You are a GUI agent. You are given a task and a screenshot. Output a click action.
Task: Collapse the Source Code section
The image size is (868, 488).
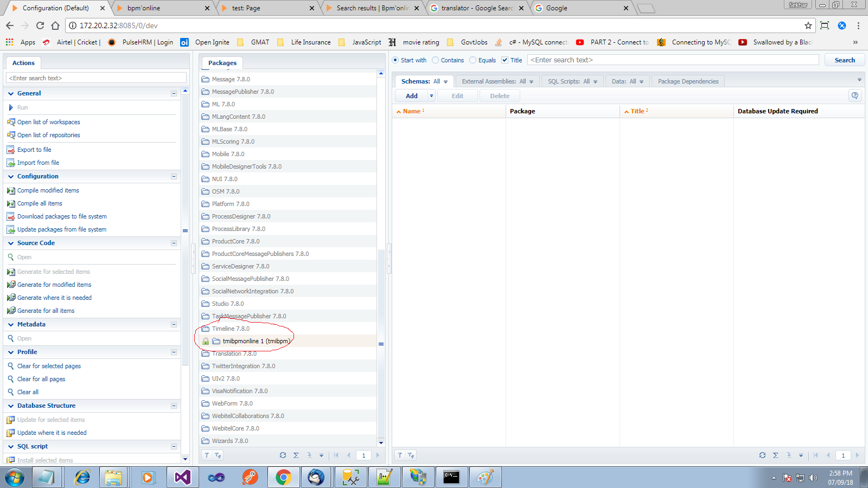pos(174,243)
